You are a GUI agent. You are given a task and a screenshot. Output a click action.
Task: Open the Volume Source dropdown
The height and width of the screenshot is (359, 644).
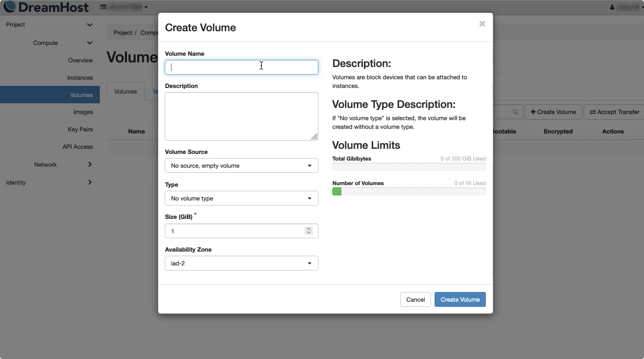coord(241,166)
